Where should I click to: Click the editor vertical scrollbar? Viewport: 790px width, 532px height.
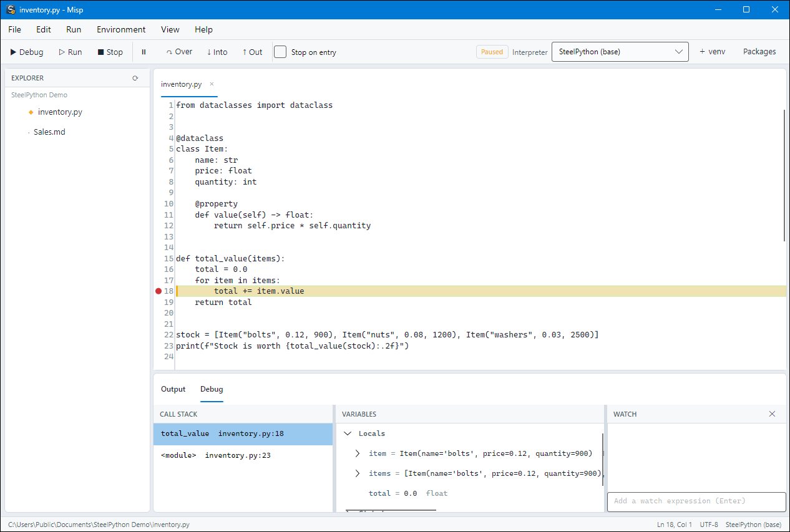pyautogui.click(x=784, y=175)
